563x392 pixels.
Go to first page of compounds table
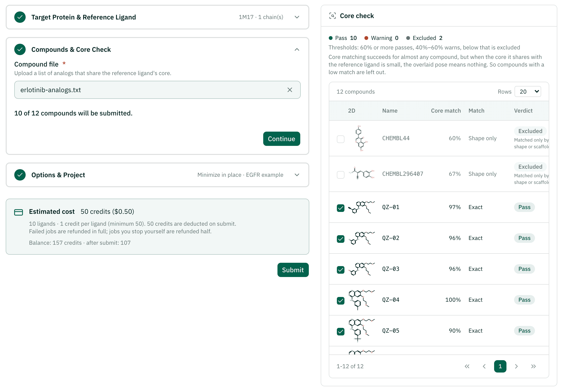point(467,366)
